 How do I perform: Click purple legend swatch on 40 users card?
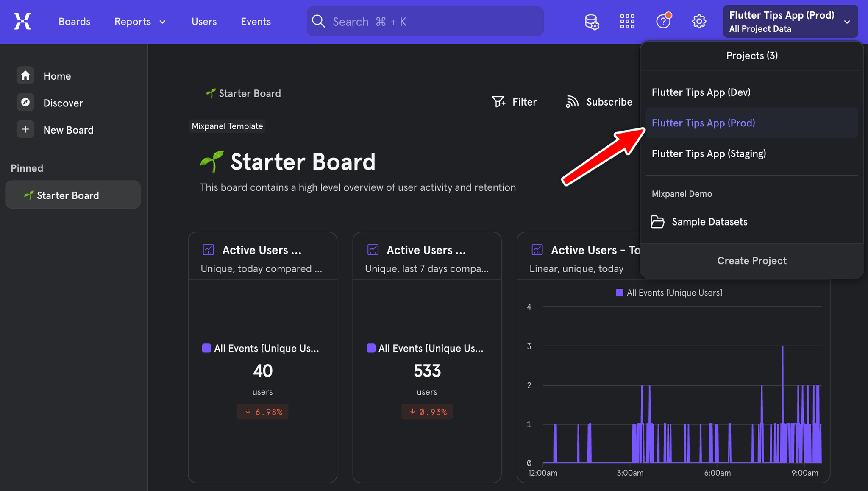(x=206, y=348)
